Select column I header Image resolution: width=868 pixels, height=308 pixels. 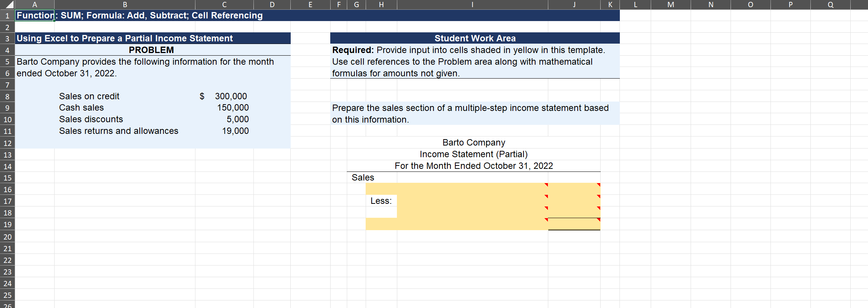point(473,5)
